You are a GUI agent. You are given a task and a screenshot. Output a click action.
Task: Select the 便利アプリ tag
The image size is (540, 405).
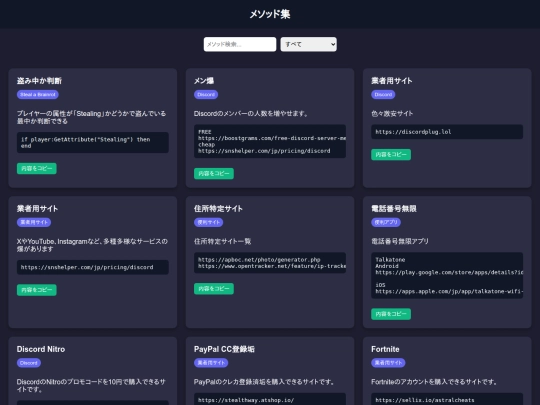(x=386, y=222)
